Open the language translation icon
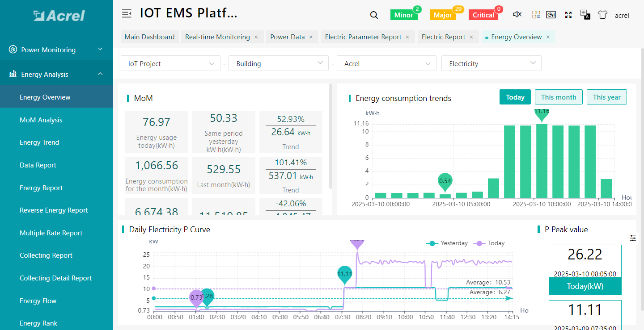The width and height of the screenshot is (644, 330). (585, 15)
